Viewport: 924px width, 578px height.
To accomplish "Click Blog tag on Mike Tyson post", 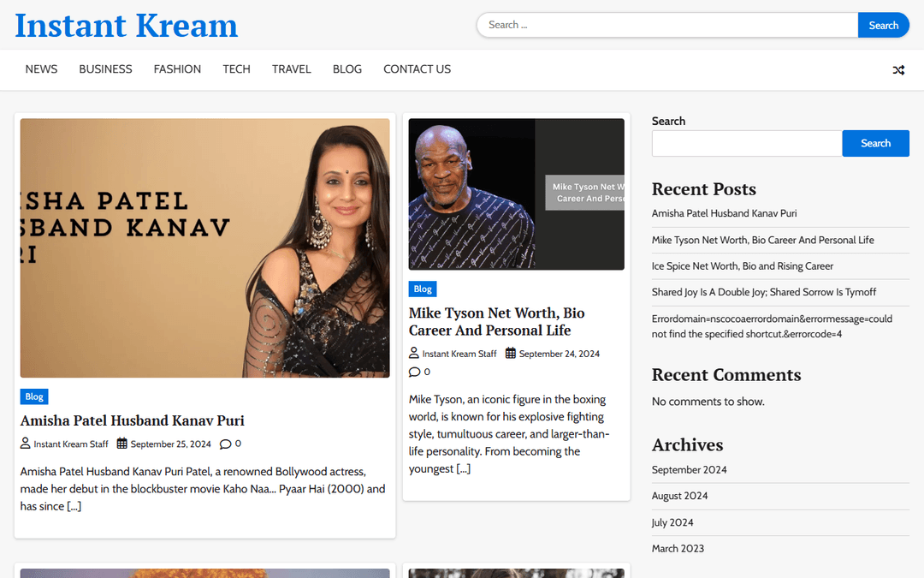I will (423, 289).
